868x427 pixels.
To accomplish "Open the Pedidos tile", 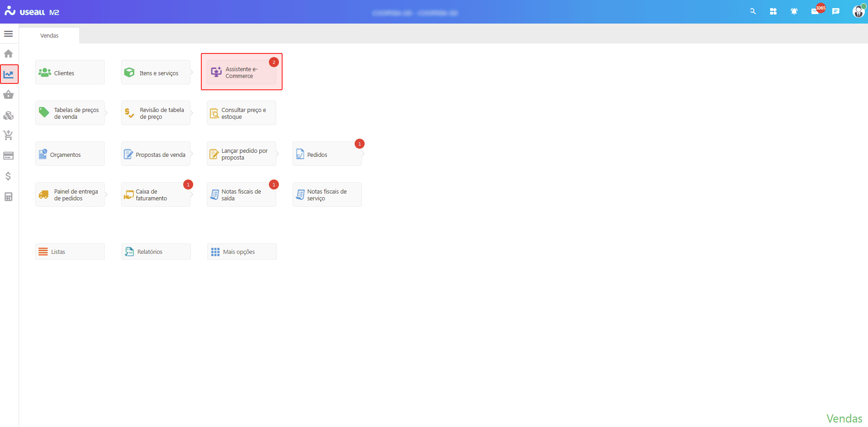I will 327,154.
